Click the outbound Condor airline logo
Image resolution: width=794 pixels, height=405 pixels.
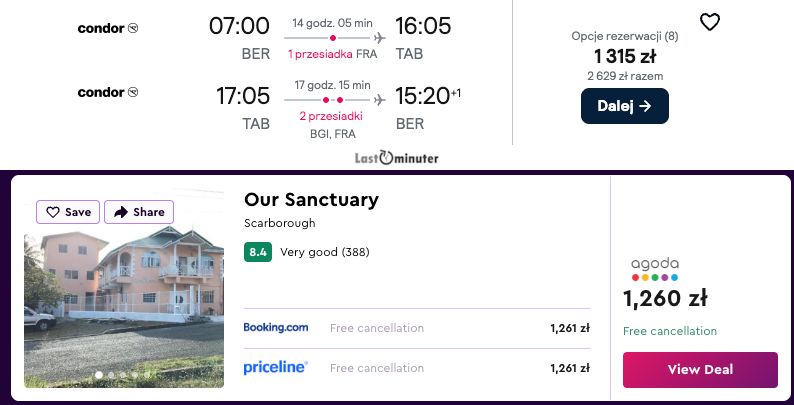click(x=108, y=28)
